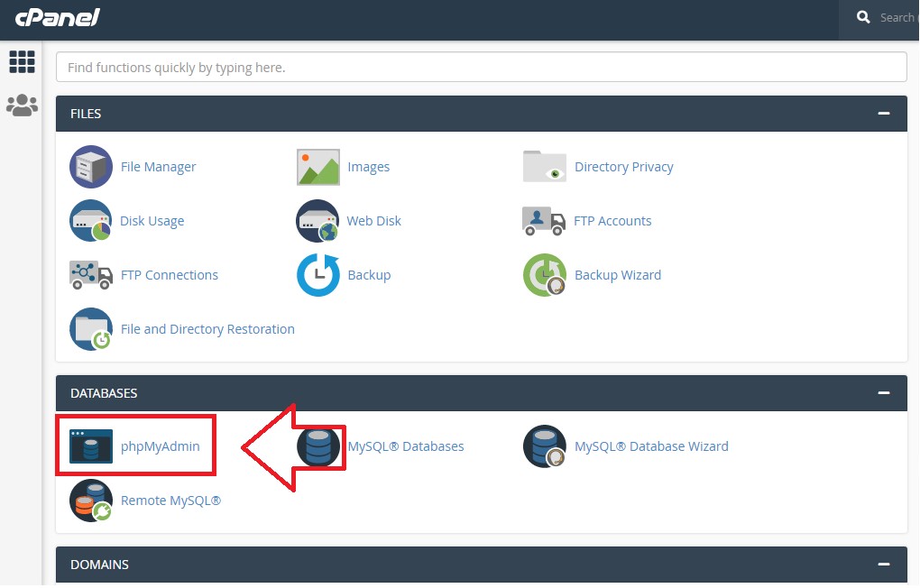The width and height of the screenshot is (920, 588).
Task: Open the Directory Privacy folder icon
Action: click(x=545, y=167)
